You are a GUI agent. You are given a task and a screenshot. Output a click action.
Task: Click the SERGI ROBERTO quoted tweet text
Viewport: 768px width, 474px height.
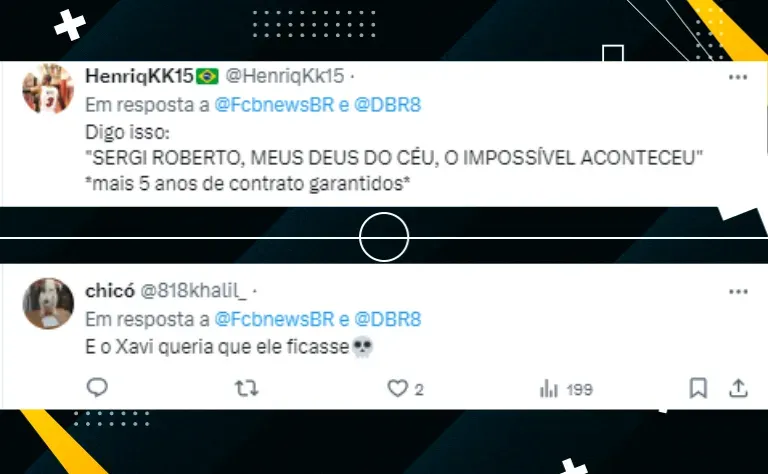coord(394,158)
